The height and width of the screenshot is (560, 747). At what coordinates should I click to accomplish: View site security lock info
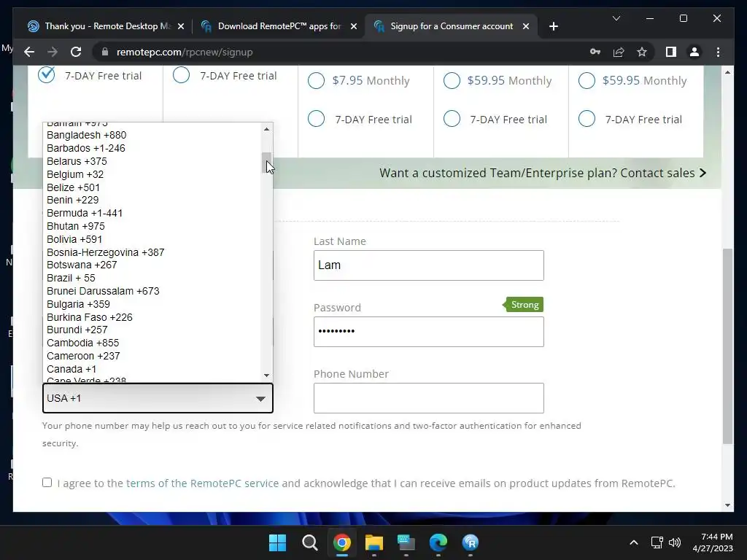pos(105,52)
